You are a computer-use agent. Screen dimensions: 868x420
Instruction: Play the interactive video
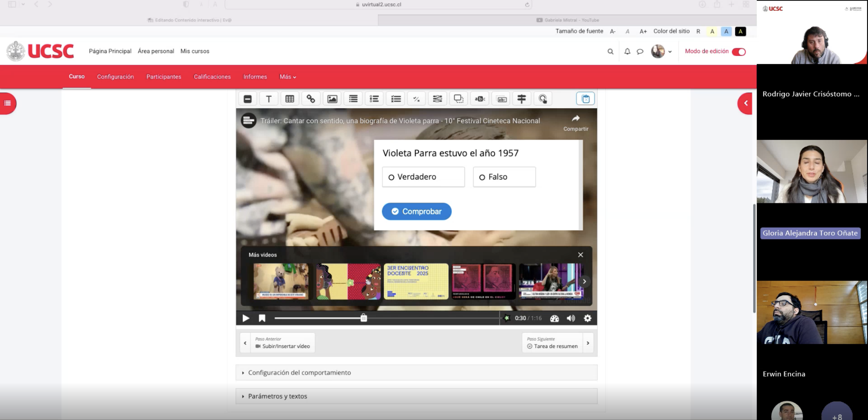(x=246, y=318)
